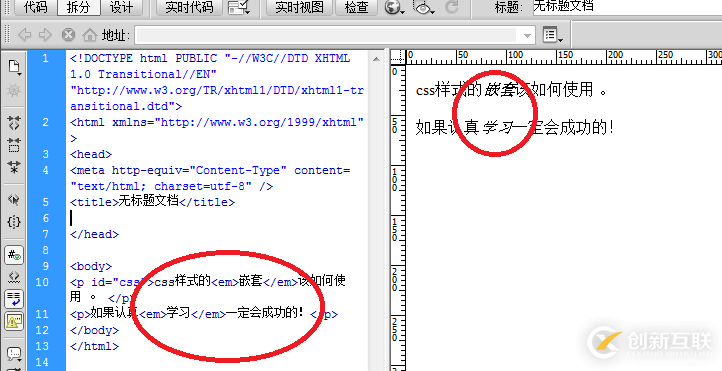Click the </body> closing tag in code

coord(94,330)
